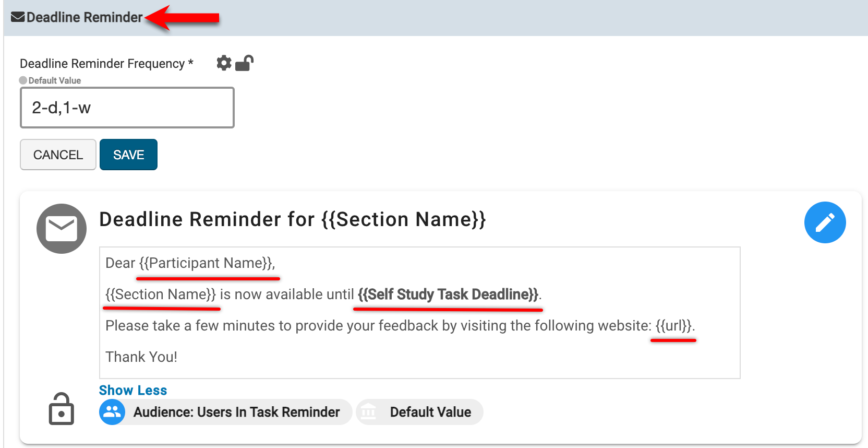Toggle the lock icon beside the email card
Image resolution: width=868 pixels, height=448 pixels.
click(62, 409)
